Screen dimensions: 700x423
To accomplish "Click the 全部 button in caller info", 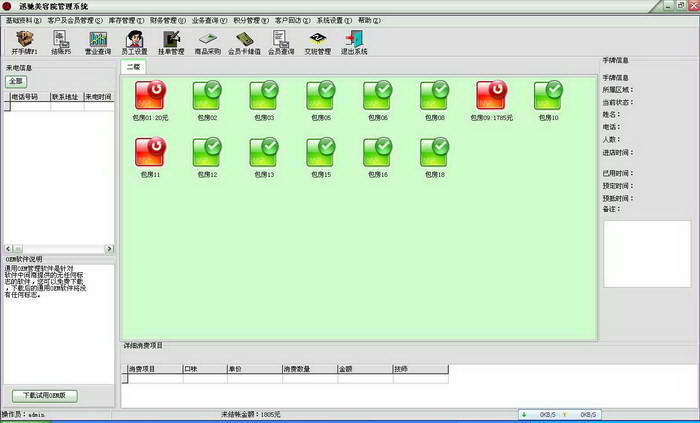I will pos(16,81).
